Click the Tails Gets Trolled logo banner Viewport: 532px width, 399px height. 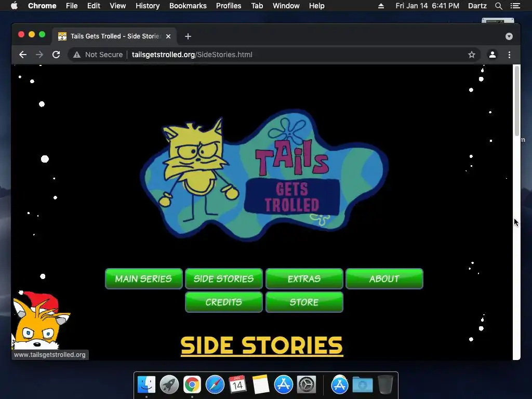(x=264, y=175)
